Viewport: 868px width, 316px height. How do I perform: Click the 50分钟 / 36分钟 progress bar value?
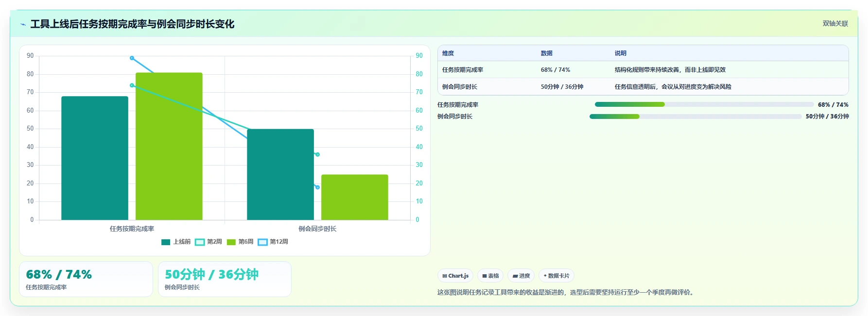pyautogui.click(x=827, y=116)
